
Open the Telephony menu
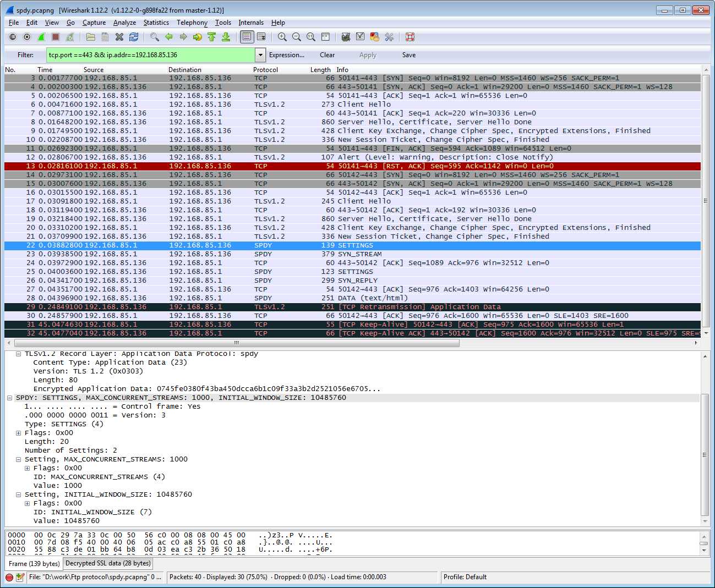(192, 23)
